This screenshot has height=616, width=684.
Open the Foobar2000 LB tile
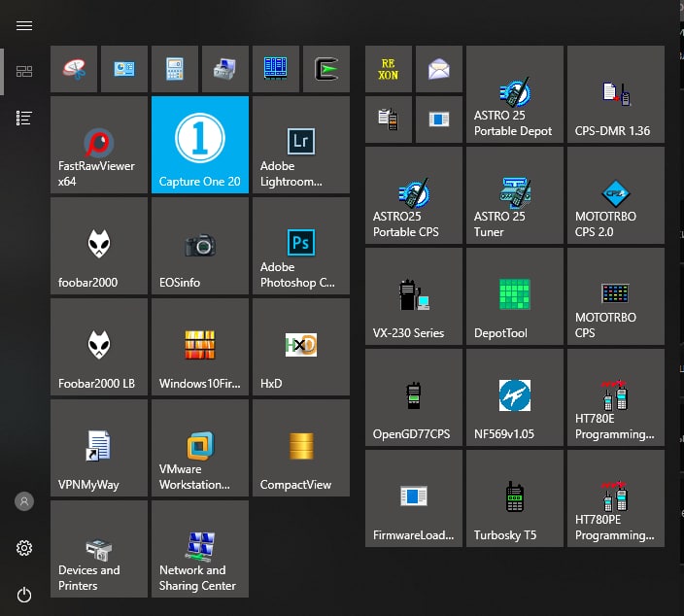point(99,347)
